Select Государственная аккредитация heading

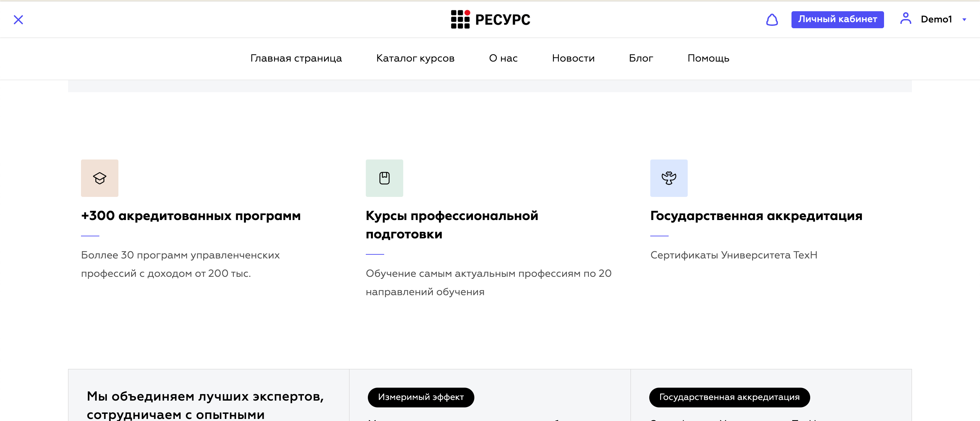coord(756,216)
